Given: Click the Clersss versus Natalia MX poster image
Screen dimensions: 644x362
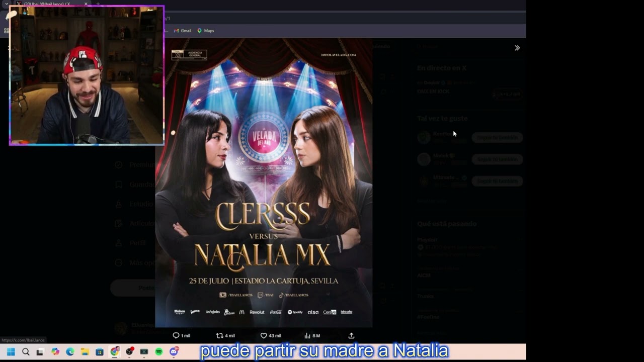Looking at the screenshot, I should click(x=264, y=183).
